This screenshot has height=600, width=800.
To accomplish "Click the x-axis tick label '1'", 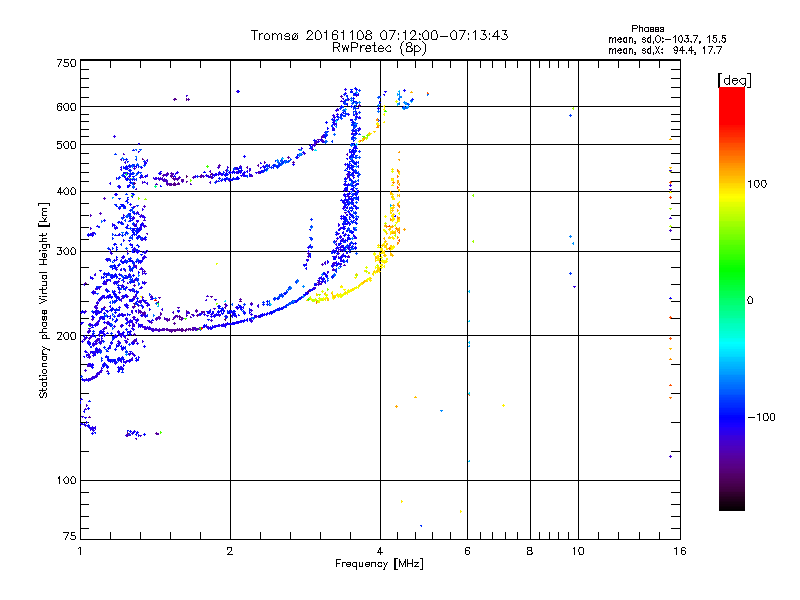I will point(80,551).
